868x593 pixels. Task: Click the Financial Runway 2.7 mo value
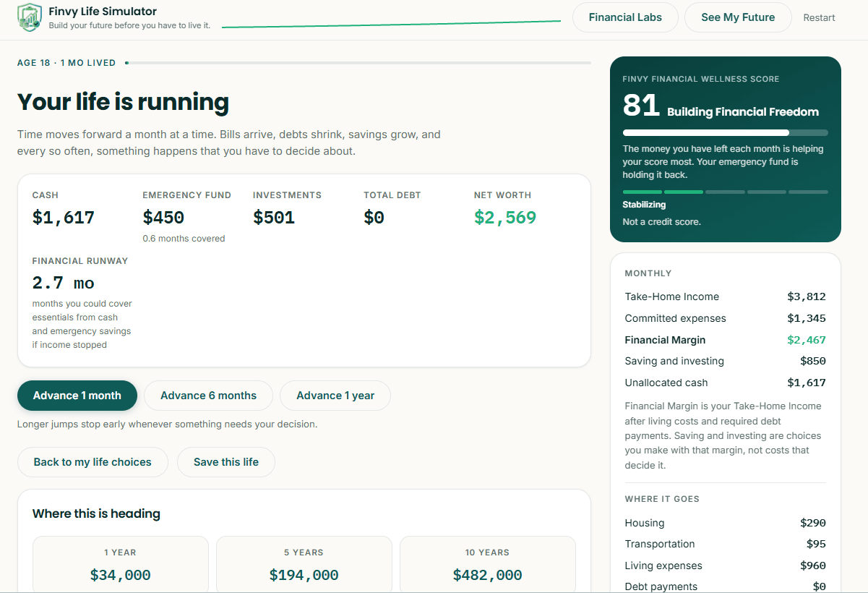pos(64,283)
